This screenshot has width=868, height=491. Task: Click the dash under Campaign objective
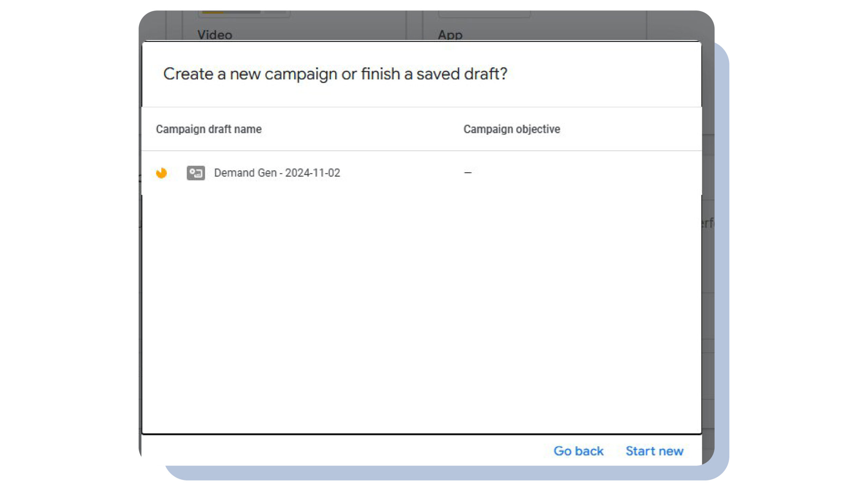tap(468, 173)
